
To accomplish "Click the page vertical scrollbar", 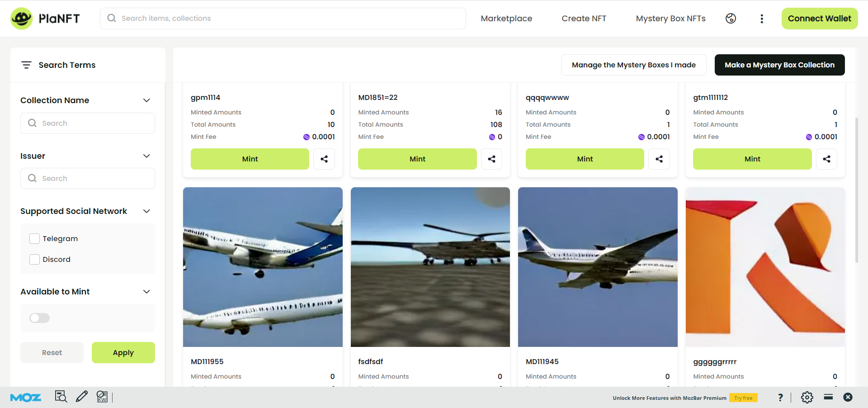I will pyautogui.click(x=857, y=190).
